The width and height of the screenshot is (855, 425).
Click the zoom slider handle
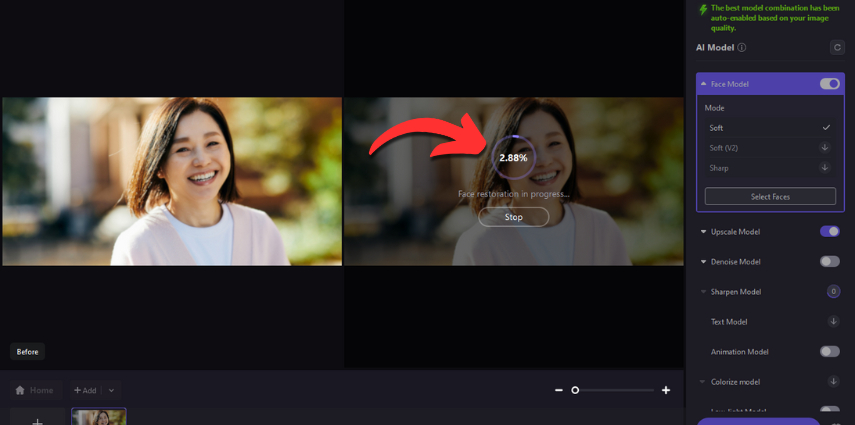575,390
